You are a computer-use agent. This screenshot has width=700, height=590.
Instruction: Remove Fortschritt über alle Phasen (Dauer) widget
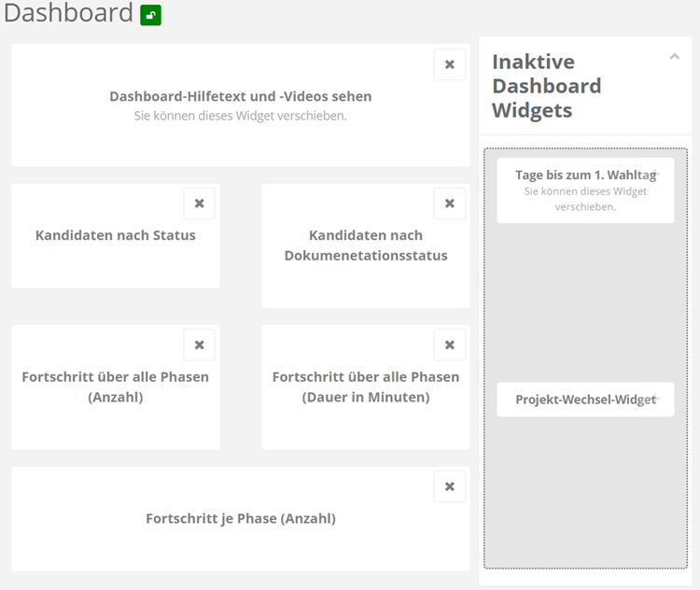[450, 345]
